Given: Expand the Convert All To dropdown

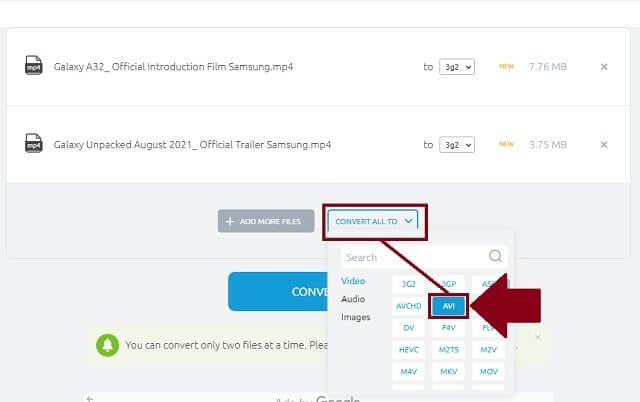Looking at the screenshot, I should 373,221.
